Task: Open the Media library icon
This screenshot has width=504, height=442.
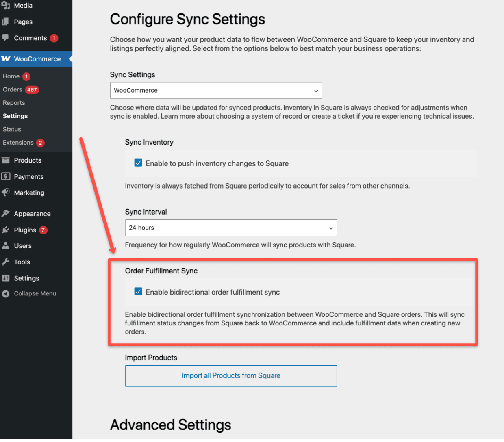Action: coord(7,5)
